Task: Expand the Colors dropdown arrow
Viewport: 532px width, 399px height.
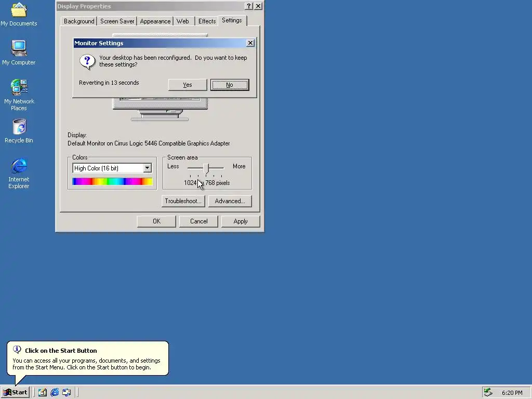Action: point(147,168)
